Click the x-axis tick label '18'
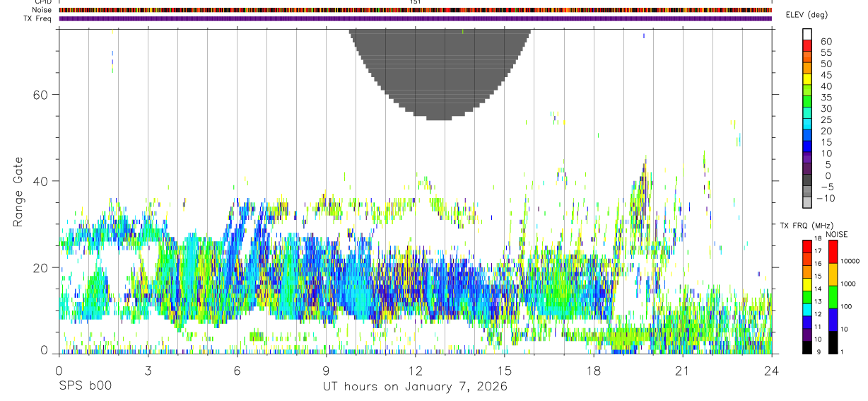The width and height of the screenshot is (868, 401). point(594,371)
